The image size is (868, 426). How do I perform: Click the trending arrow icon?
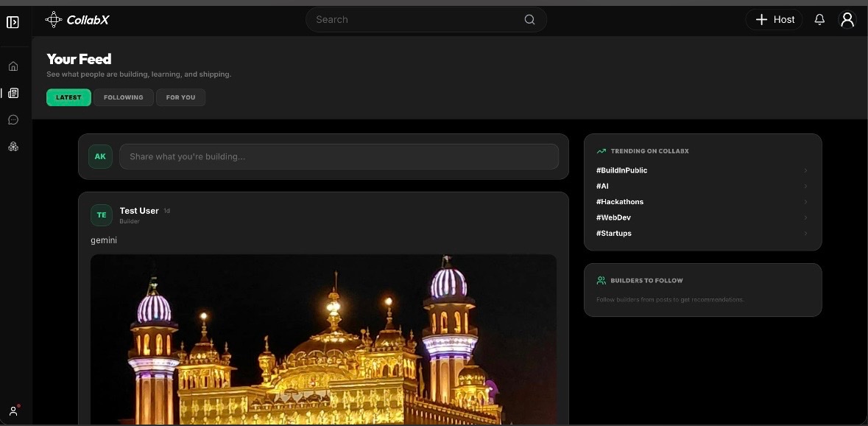pos(601,150)
